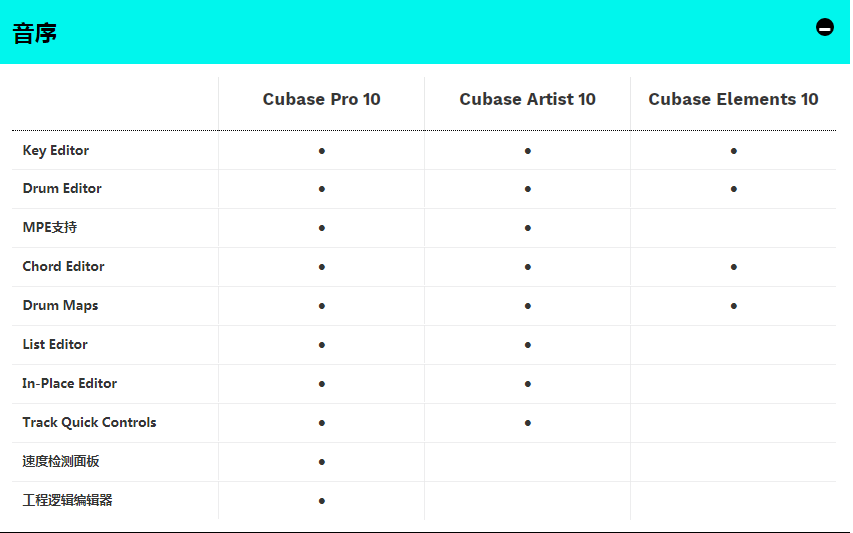Select the Cubase Elements 10 column header

(x=733, y=99)
